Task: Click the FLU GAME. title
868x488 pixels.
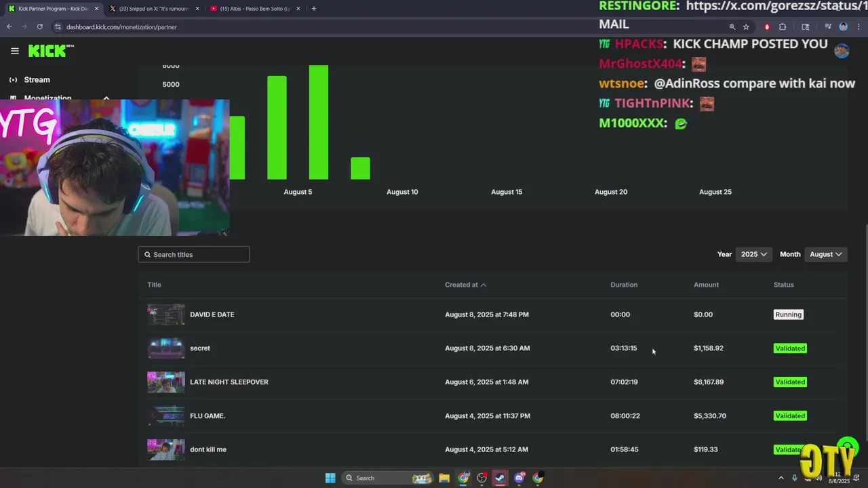Action: click(x=208, y=416)
